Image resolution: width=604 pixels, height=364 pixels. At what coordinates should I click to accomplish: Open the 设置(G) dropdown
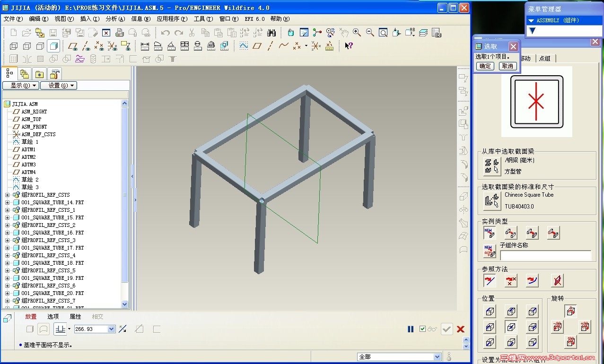click(59, 86)
